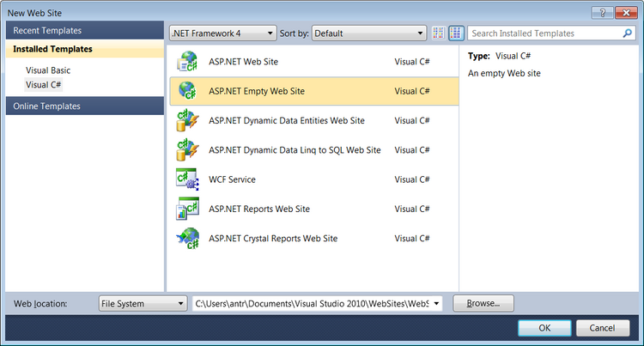The height and width of the screenshot is (346, 644).
Task: Select 'ASP.NET Crystal Reports Web Site' name
Action: tap(273, 239)
